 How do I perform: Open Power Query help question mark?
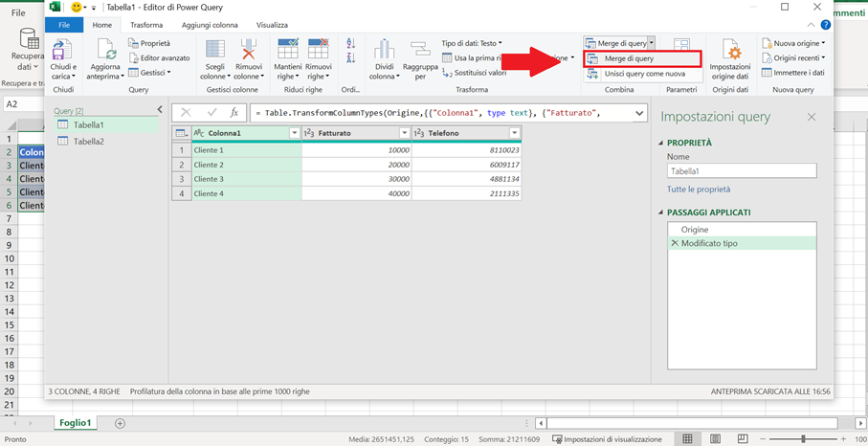pos(825,25)
